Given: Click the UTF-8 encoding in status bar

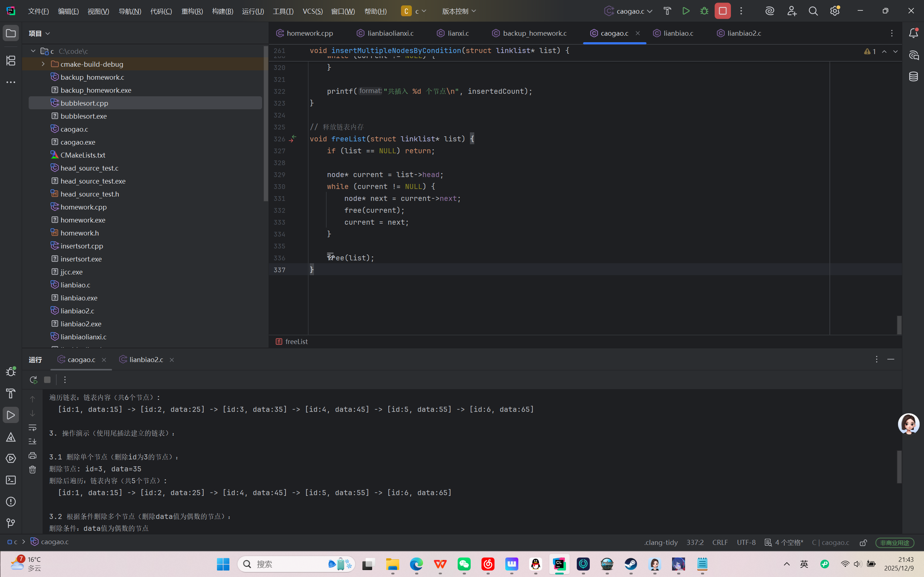Looking at the screenshot, I should pos(746,542).
